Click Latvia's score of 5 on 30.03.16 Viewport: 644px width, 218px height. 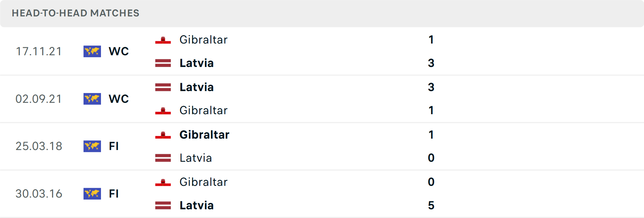tap(431, 205)
